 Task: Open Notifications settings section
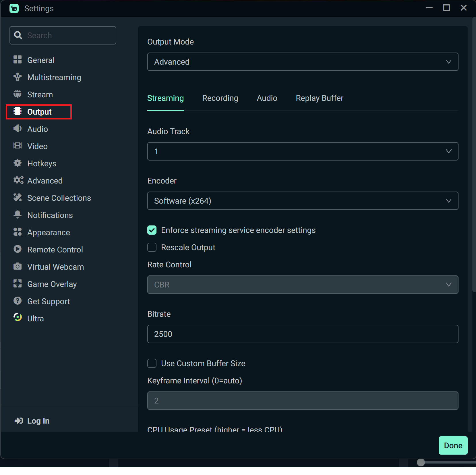[x=50, y=215]
